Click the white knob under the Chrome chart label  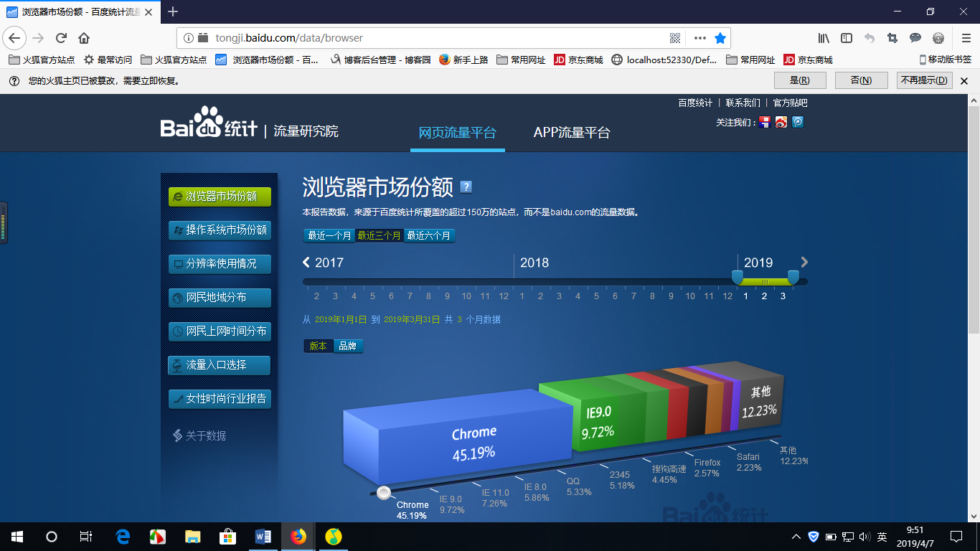point(384,492)
